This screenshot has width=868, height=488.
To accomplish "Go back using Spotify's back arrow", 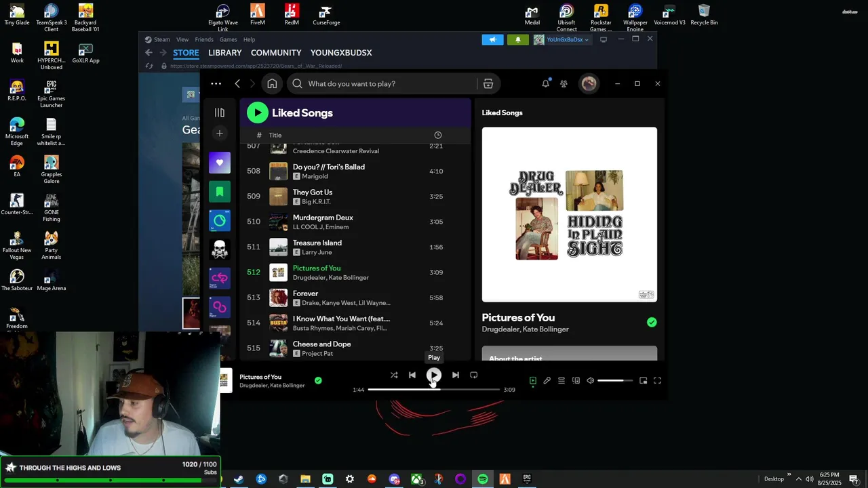I will click(x=237, y=83).
